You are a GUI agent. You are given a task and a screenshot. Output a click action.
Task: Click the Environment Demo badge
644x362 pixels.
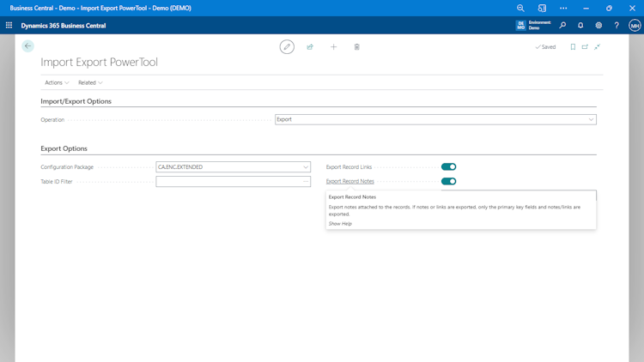533,26
